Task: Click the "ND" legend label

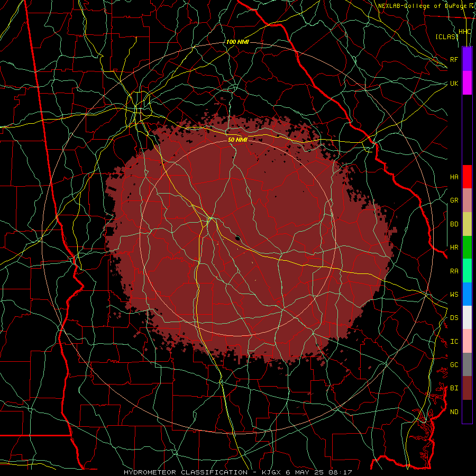Action: [454, 412]
